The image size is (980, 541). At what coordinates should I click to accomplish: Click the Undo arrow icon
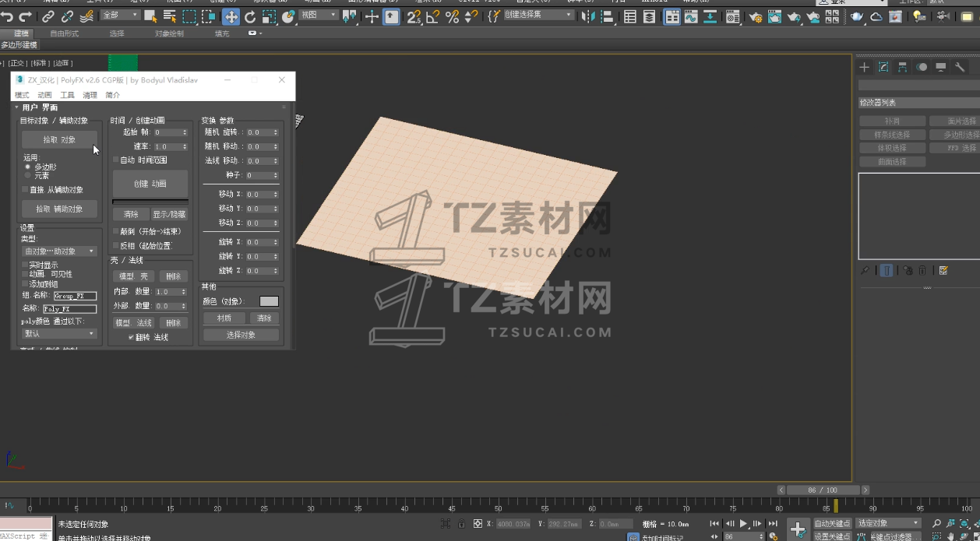tap(7, 17)
